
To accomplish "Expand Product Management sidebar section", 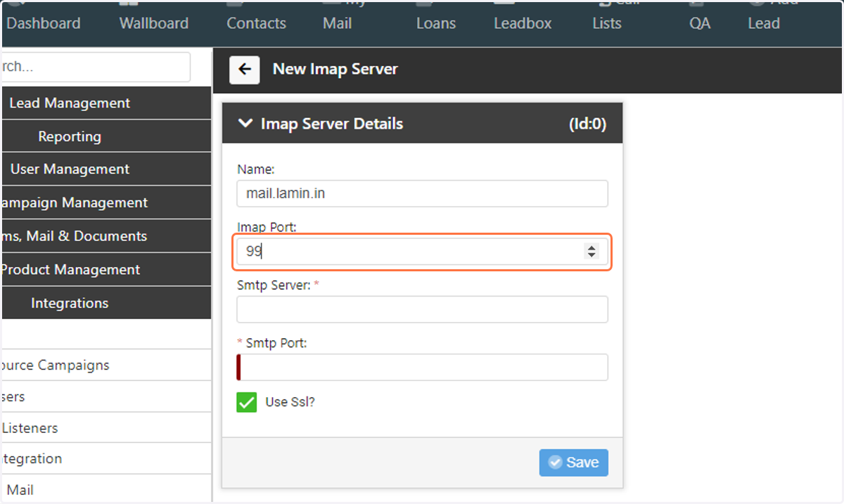I will coord(105,270).
